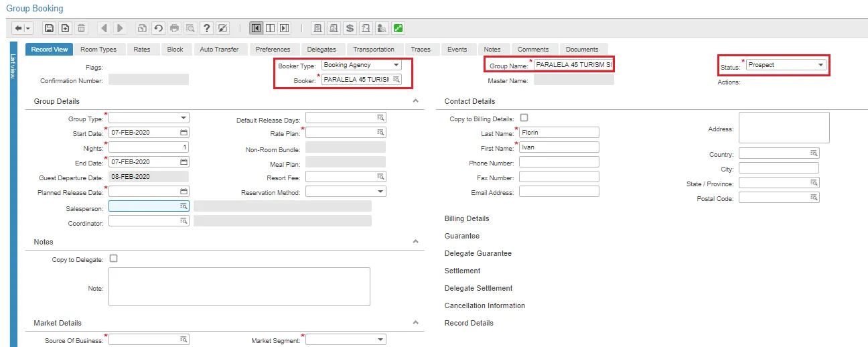Click the Save disk icon
This screenshot has height=347, width=868.
point(49,28)
